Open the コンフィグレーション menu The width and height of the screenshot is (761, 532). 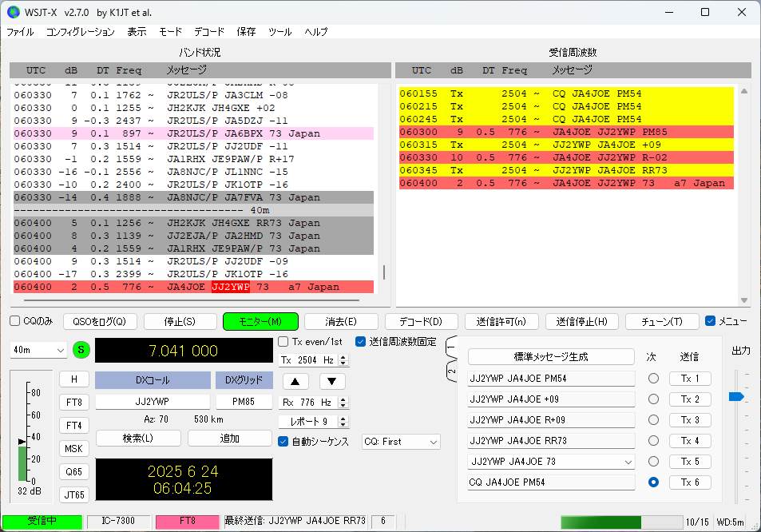pos(81,32)
